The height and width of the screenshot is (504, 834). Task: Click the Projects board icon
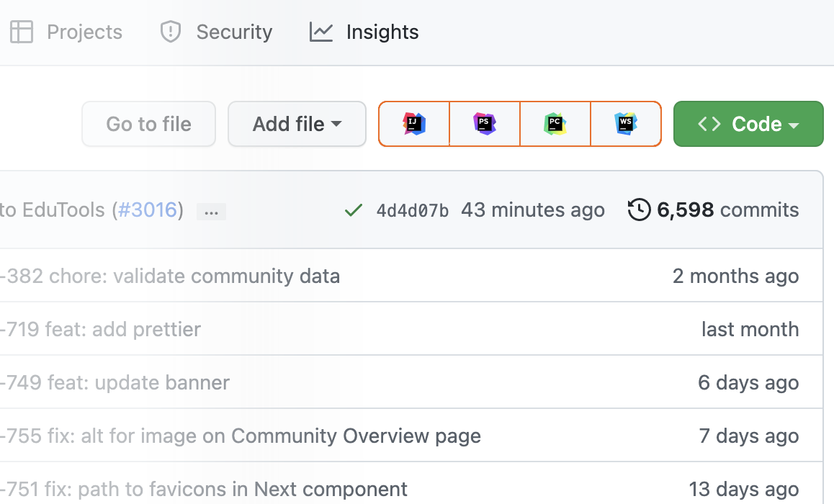(22, 31)
